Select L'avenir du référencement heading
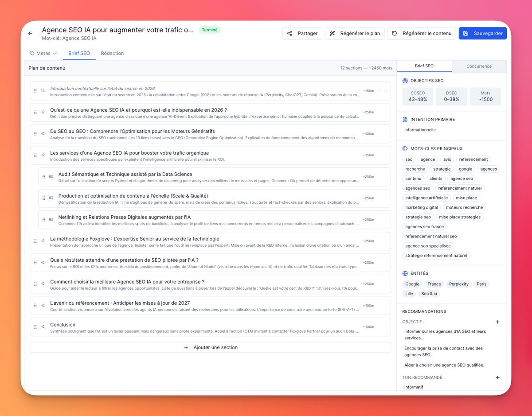Viewport: 532px width, 416px height. point(120,303)
